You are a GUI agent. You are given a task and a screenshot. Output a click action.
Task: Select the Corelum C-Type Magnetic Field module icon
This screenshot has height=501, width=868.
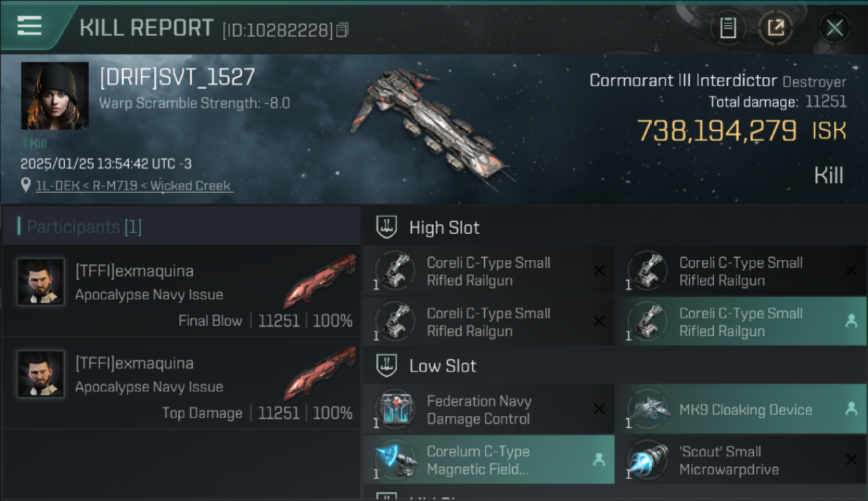tap(395, 460)
